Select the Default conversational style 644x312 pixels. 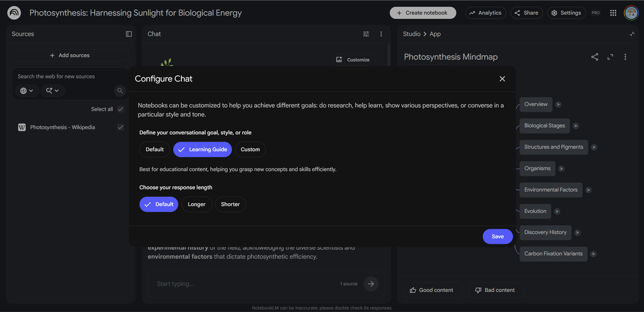click(x=155, y=150)
